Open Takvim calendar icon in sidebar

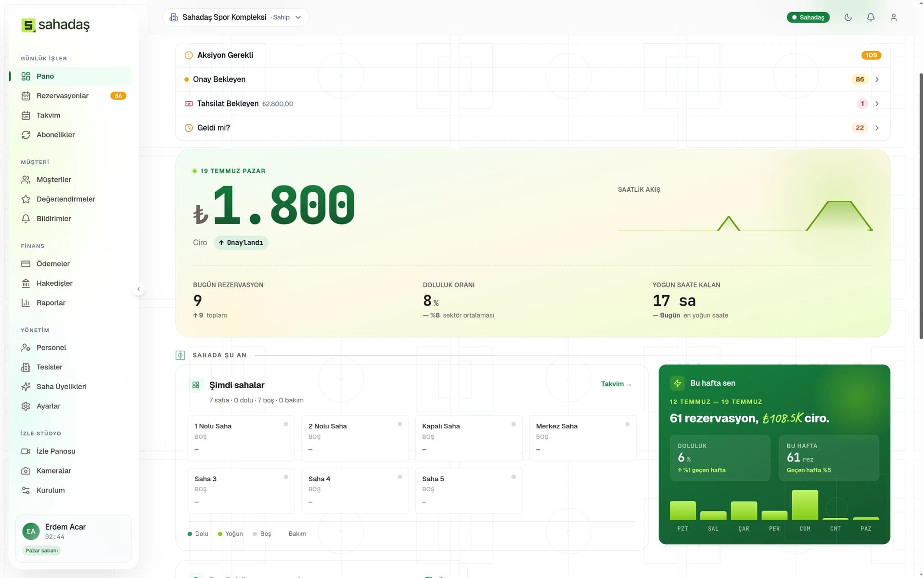26,115
